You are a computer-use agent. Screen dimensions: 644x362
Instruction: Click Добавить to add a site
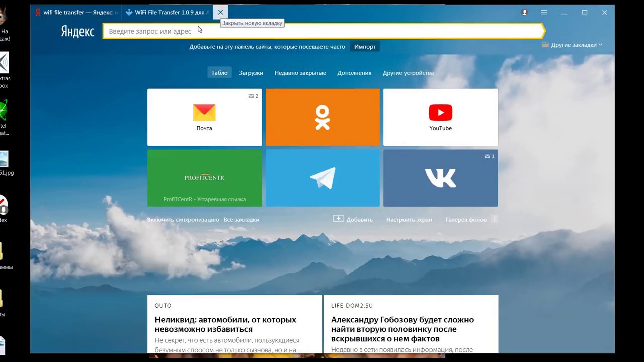(x=353, y=219)
